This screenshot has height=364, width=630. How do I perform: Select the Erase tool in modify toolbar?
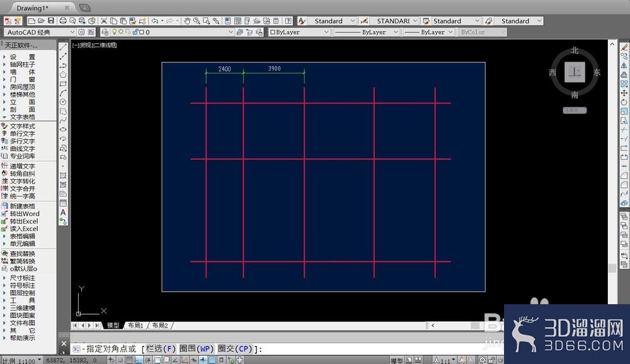(624, 47)
